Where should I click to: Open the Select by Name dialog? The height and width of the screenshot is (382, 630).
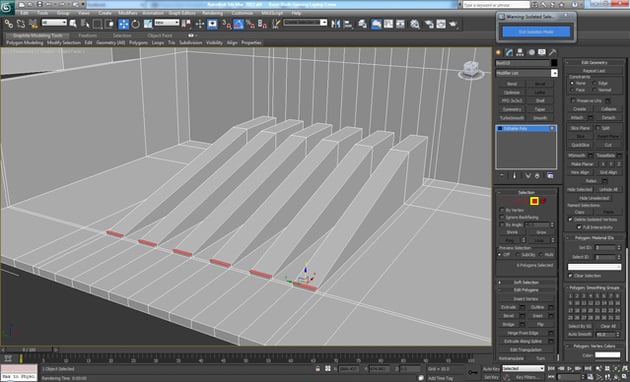tap(85, 24)
